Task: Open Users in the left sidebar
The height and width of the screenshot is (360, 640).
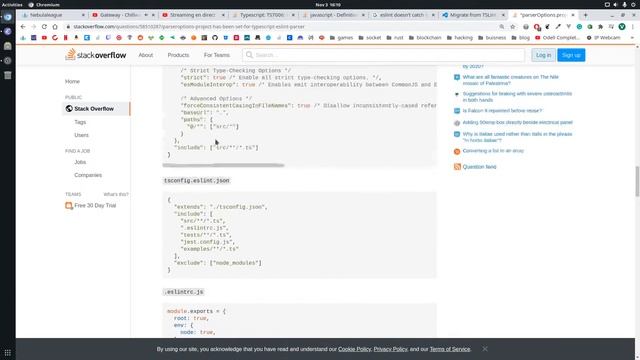Action: (81, 135)
